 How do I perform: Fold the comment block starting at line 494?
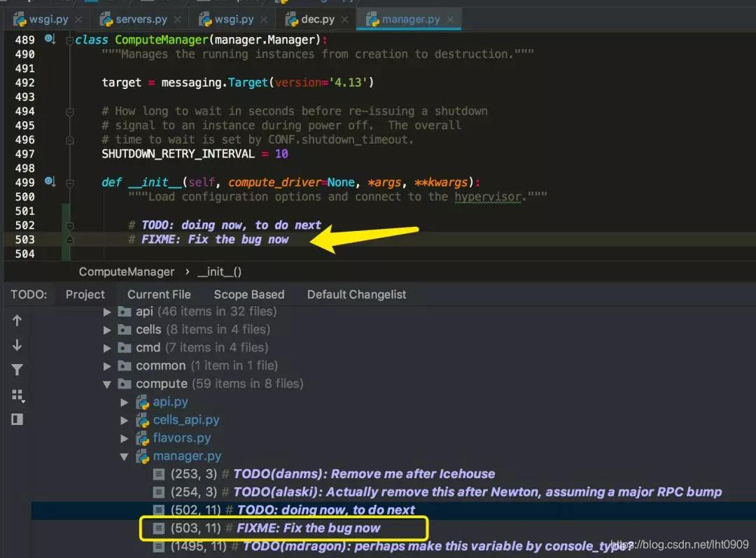[70, 112]
